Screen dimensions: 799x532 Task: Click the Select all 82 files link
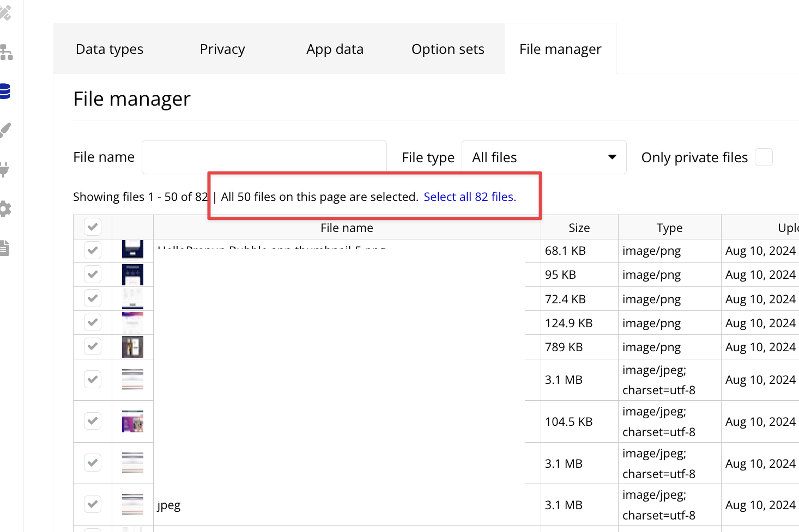click(470, 197)
